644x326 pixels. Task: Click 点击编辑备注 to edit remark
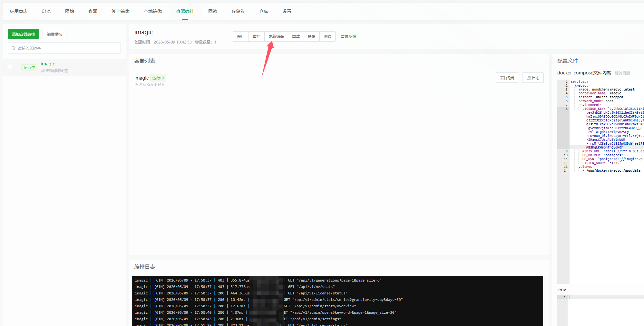coord(54,71)
